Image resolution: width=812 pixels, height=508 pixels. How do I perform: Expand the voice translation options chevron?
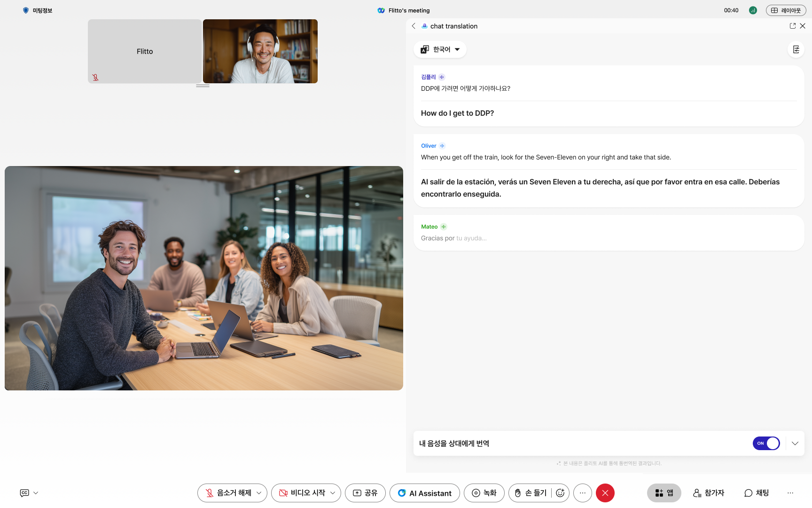[x=795, y=444]
